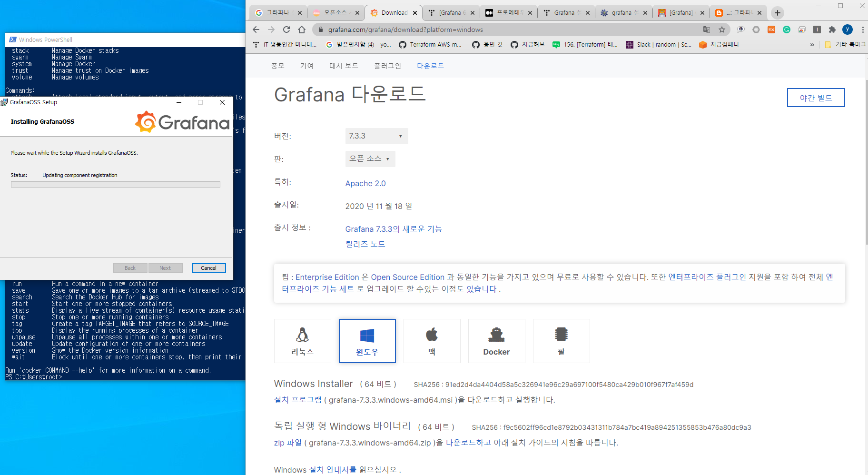Viewport: 868px width, 475px height.
Task: Select the Linux penguin platform tile
Action: point(303,341)
